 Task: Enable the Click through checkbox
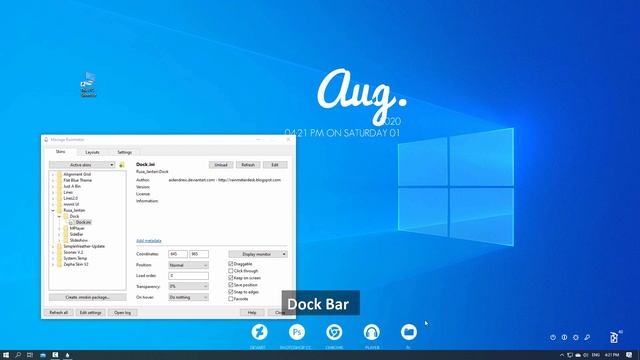click(231, 271)
